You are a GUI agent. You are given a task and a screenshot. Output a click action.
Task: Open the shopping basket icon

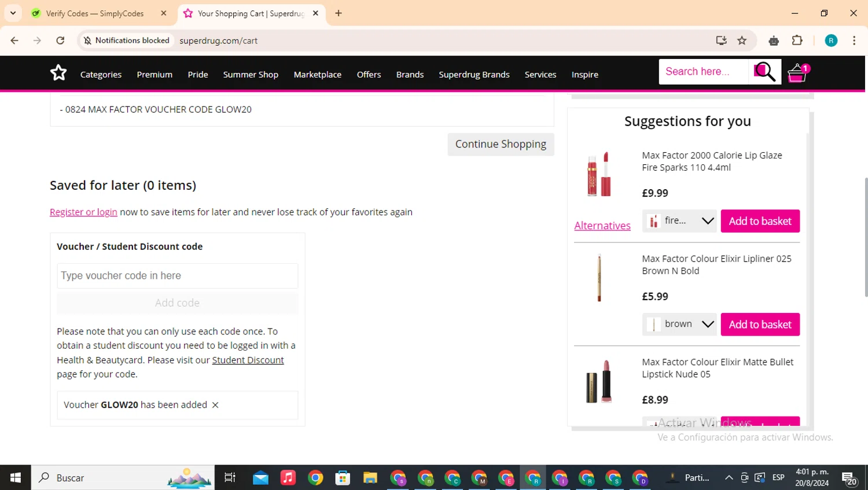(x=798, y=73)
